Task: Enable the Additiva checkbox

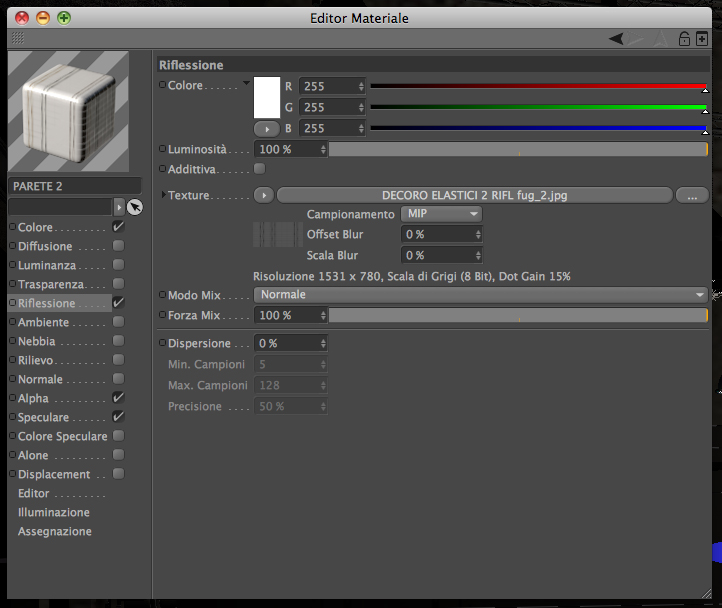Action: (x=260, y=169)
